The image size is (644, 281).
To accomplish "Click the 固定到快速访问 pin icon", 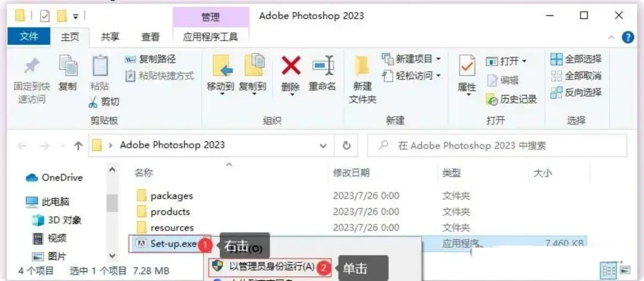I will pos(32,65).
